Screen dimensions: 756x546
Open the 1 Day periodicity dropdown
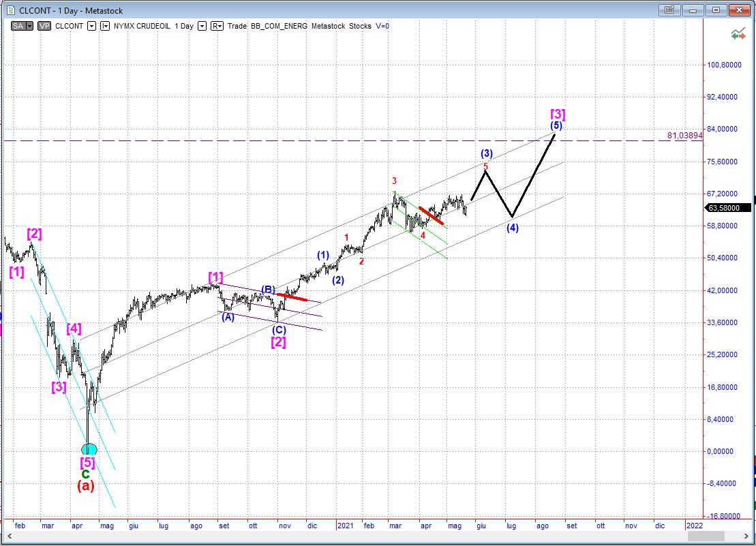(202, 26)
